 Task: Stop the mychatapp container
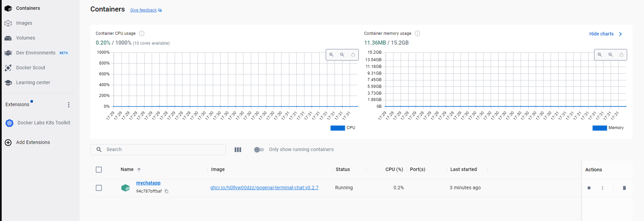pos(589,188)
